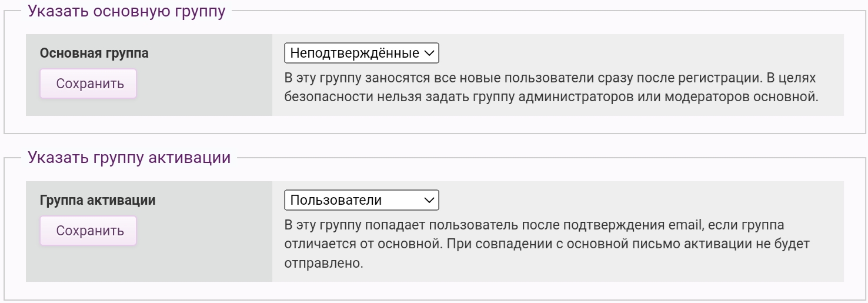
Task: Click the bold Основная группа label
Action: pos(94,53)
